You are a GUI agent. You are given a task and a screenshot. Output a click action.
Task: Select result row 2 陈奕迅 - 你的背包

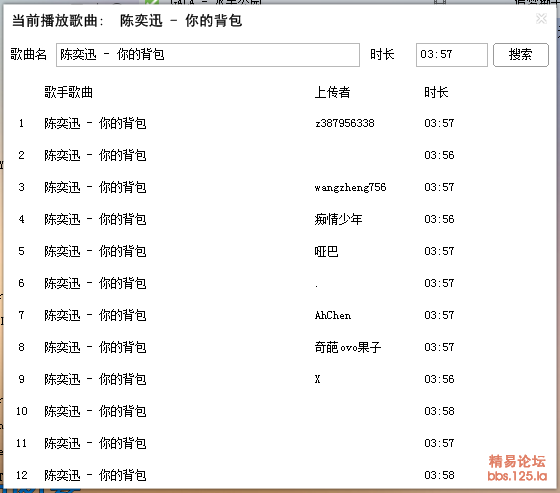coord(279,155)
